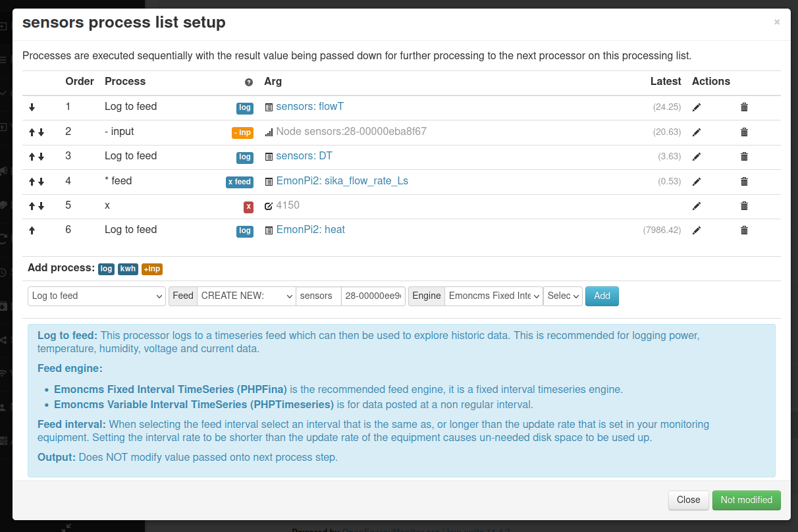Image resolution: width=798 pixels, height=532 pixels.
Task: Edit the sika_flow_rate_Ls feed process
Action: (x=697, y=182)
